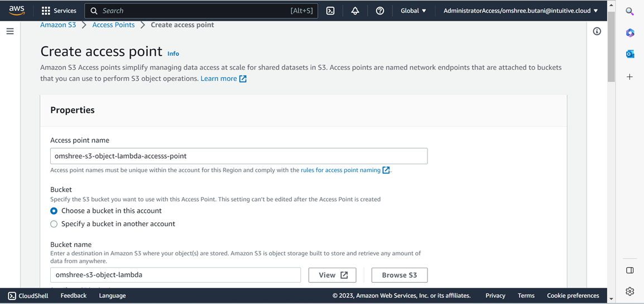Launch CloudShell from the top navigation bar

(330, 11)
